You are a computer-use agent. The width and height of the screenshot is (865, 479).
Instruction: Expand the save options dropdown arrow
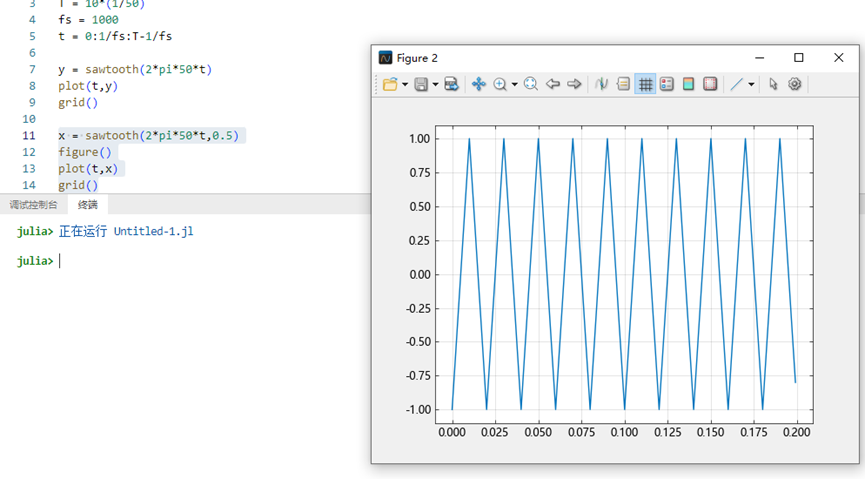click(x=435, y=84)
